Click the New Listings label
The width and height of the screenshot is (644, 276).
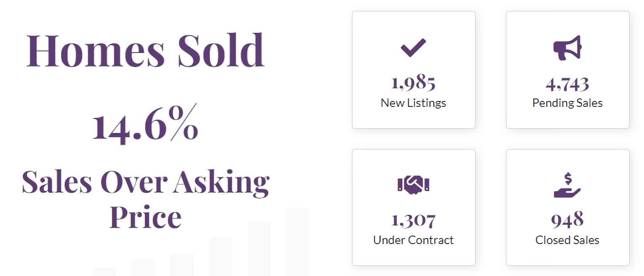(413, 103)
